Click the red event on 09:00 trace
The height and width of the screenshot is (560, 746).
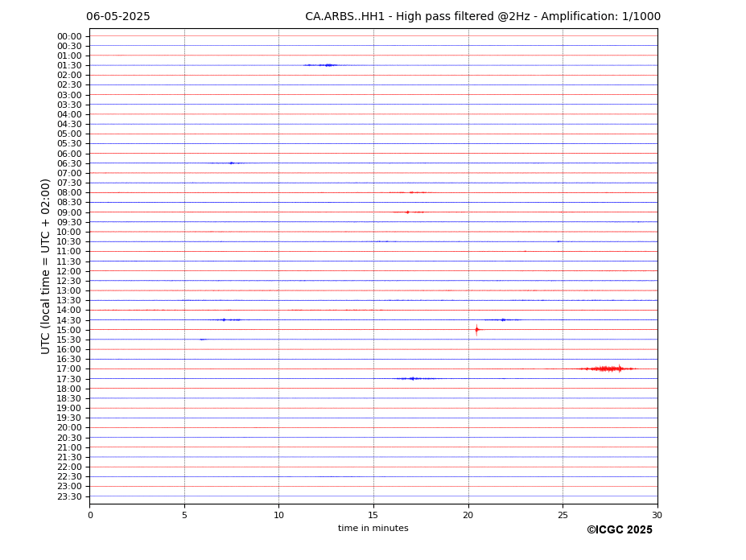tap(408, 212)
